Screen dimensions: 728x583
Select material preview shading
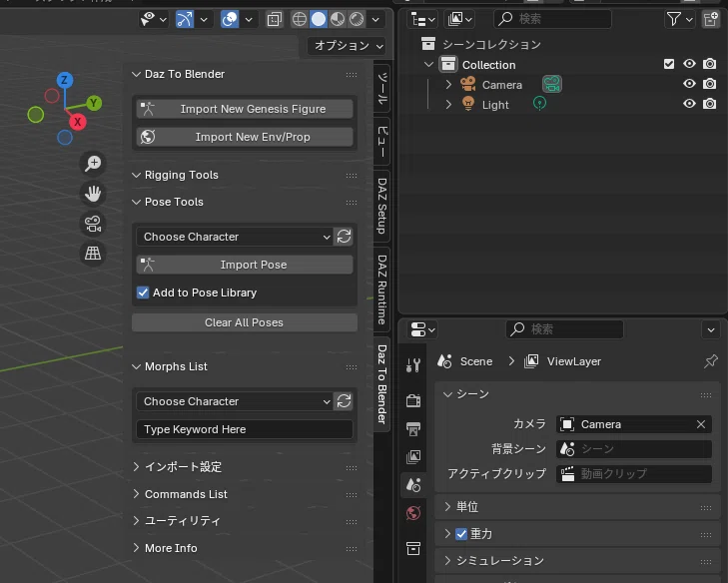(x=338, y=19)
